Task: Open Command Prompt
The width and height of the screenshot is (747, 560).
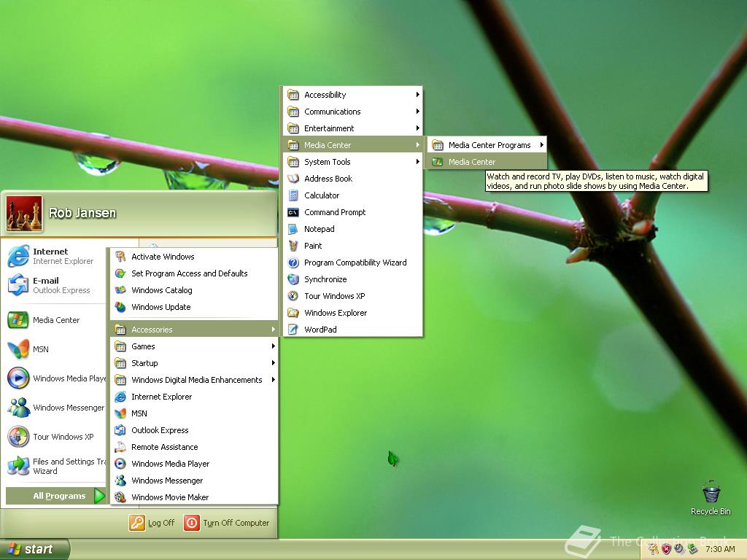Action: [352, 212]
